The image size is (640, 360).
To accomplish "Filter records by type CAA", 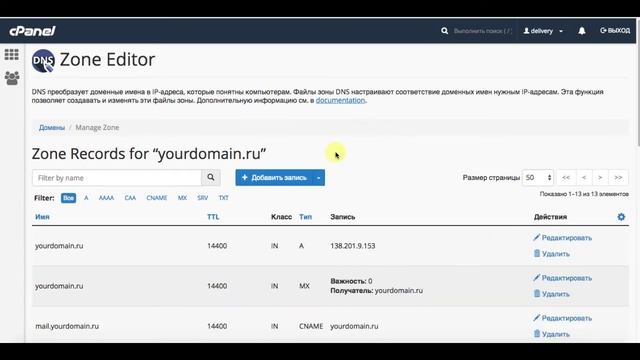I will (x=130, y=198).
